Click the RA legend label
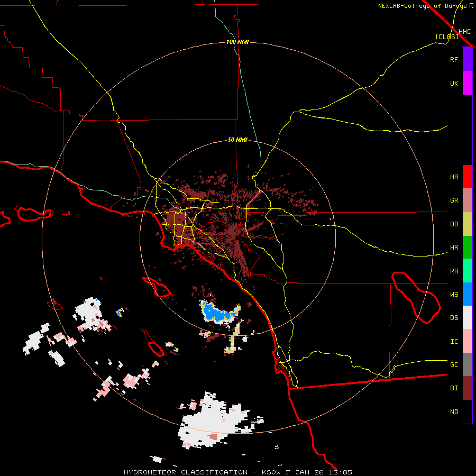This screenshot has height=476, width=476. coord(454,271)
